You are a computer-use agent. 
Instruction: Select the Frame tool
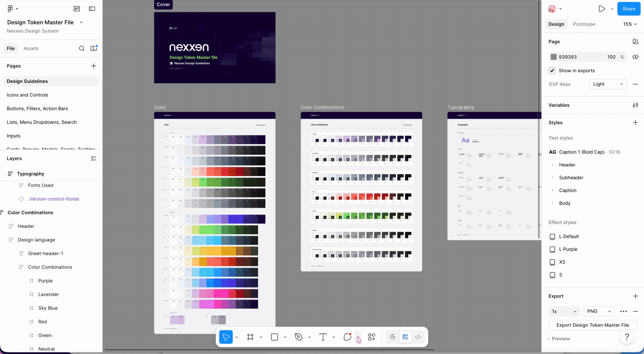click(x=250, y=337)
